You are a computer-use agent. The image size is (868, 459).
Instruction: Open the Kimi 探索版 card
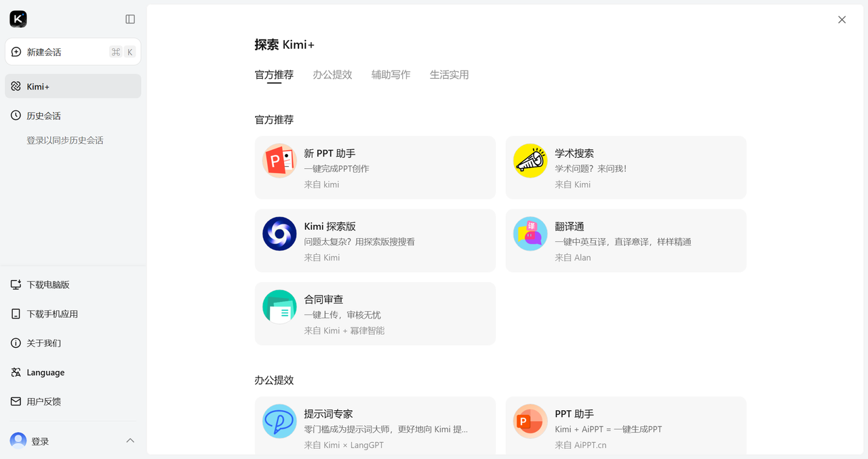375,241
